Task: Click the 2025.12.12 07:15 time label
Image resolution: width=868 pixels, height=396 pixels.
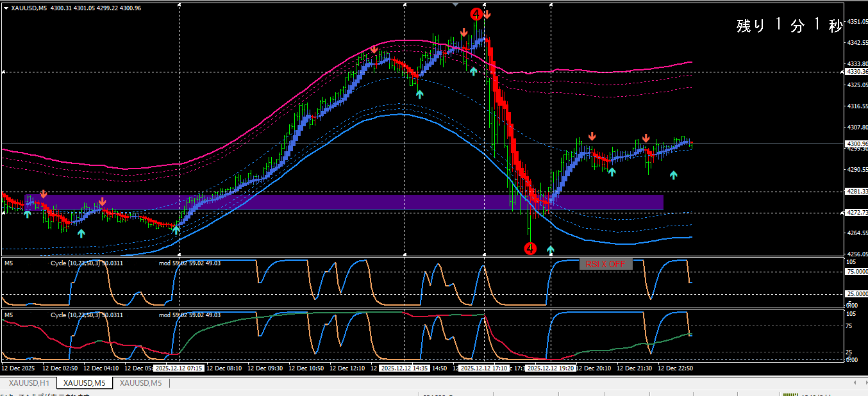Action: click(x=179, y=368)
